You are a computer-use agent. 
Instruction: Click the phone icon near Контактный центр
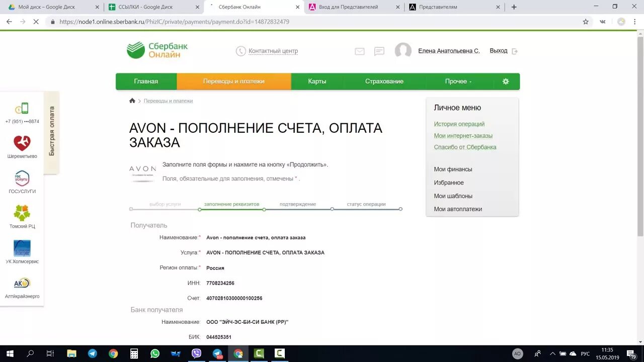pyautogui.click(x=241, y=51)
